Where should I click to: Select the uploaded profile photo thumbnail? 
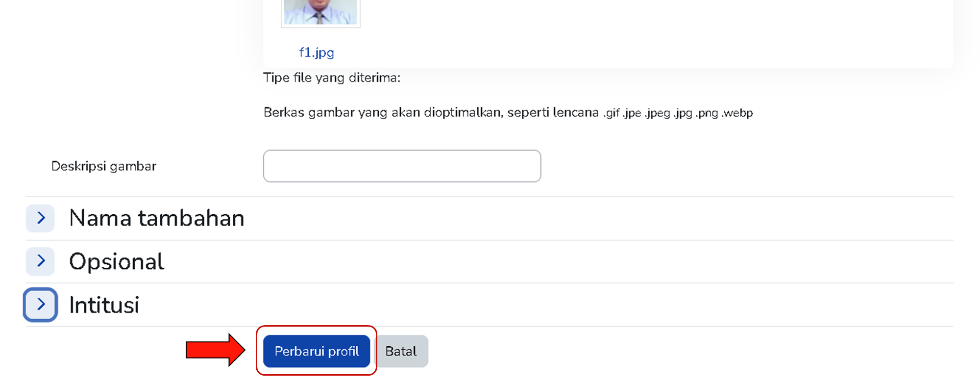(x=320, y=12)
